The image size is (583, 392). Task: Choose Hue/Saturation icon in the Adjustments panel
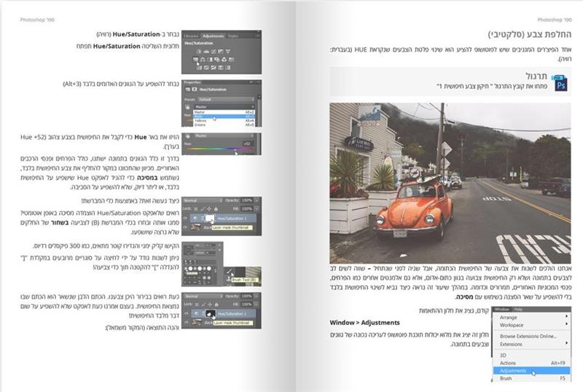[195, 60]
